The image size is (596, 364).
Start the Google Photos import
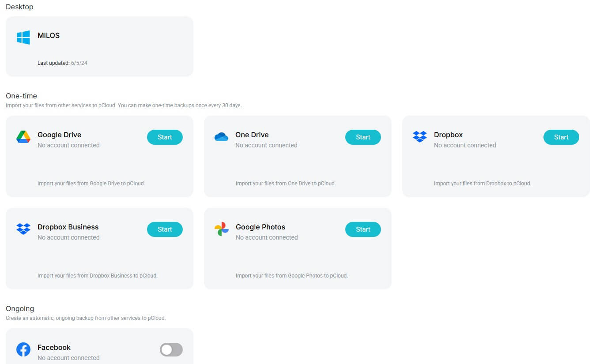point(363,229)
